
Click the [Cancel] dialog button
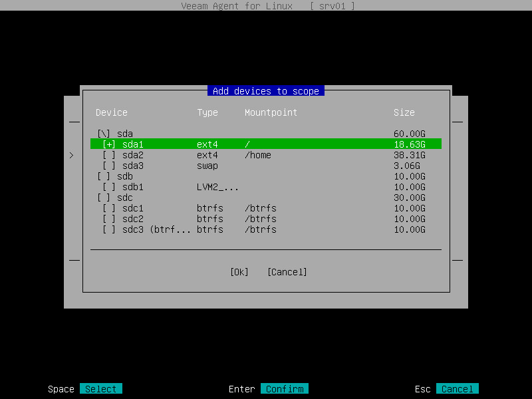pos(287,272)
